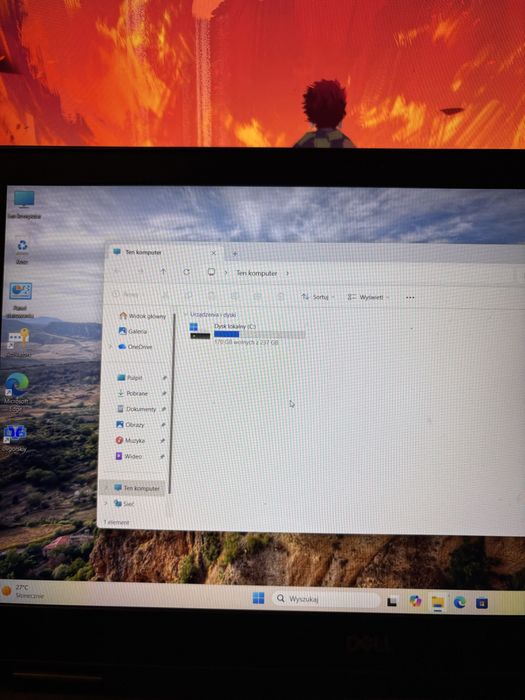Select the Microsoft Edge desktop shortcut
This screenshot has width=525, height=700.
point(16,392)
